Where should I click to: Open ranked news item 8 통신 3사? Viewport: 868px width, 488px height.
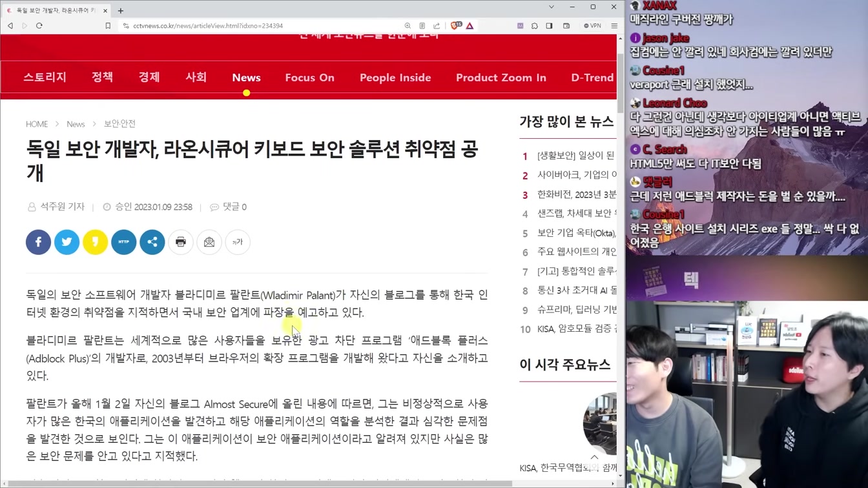click(569, 290)
